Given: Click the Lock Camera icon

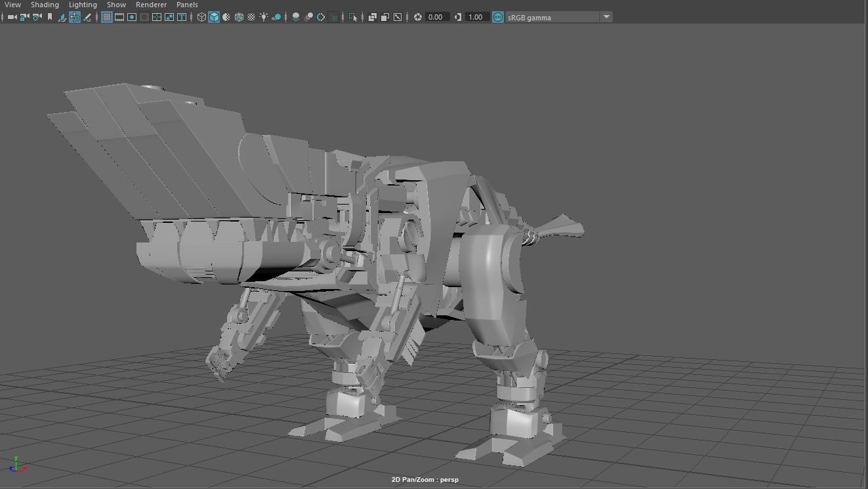Looking at the screenshot, I should click(24, 17).
